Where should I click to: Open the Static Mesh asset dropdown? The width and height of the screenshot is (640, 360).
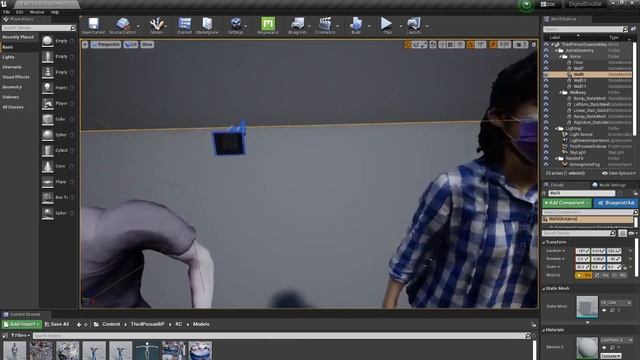(x=616, y=303)
